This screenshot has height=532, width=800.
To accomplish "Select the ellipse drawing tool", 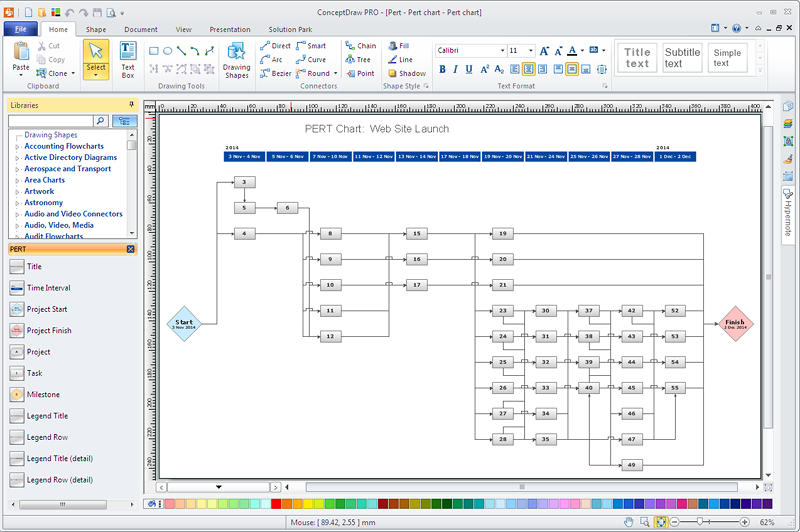I will pyautogui.click(x=167, y=51).
